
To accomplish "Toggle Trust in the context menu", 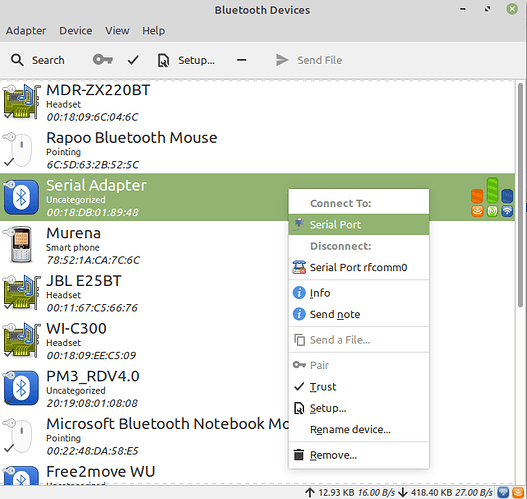I will (359, 387).
